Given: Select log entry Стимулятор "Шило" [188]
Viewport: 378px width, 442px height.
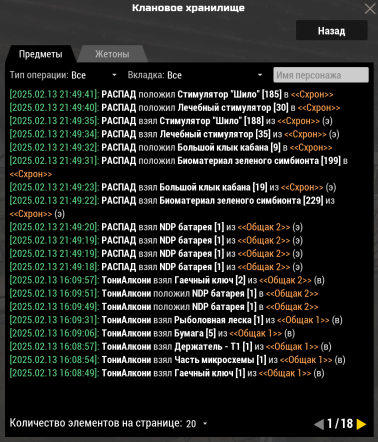Looking at the screenshot, I should pos(171,121).
